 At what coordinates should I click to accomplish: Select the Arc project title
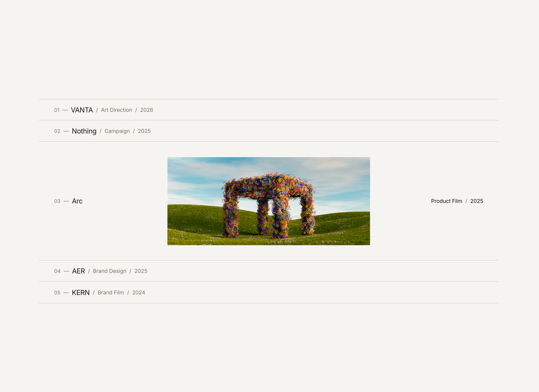click(77, 201)
